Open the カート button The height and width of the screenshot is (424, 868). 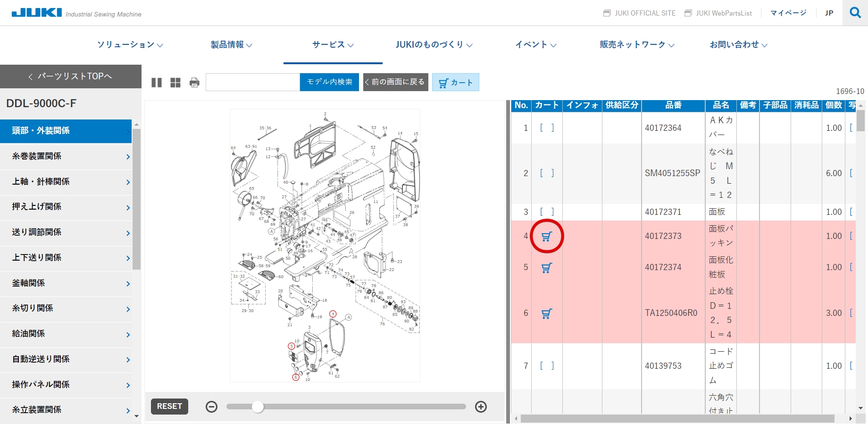456,82
